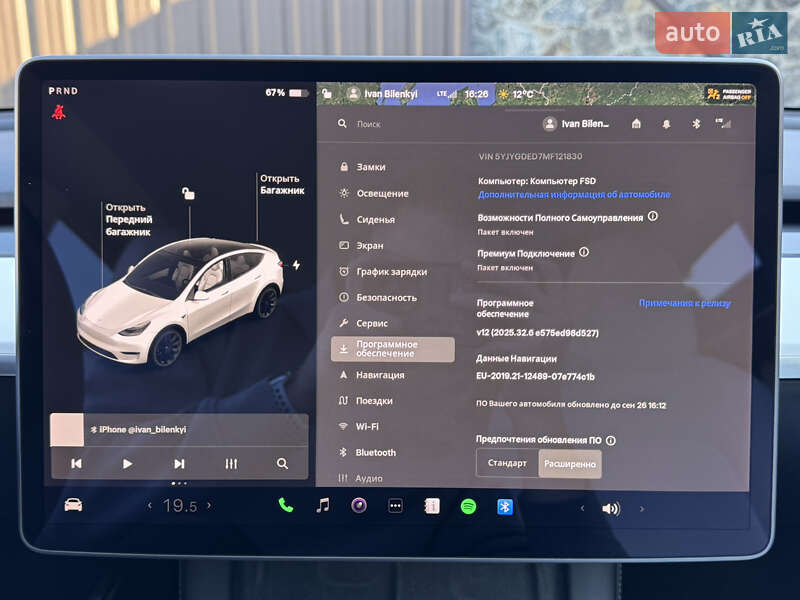The image size is (800, 600).
Task: Tap Открыть Передний багажник to open frunk
Action: tap(129, 219)
